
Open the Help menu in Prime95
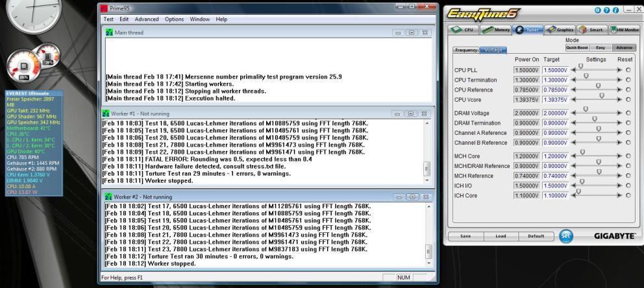point(221,19)
